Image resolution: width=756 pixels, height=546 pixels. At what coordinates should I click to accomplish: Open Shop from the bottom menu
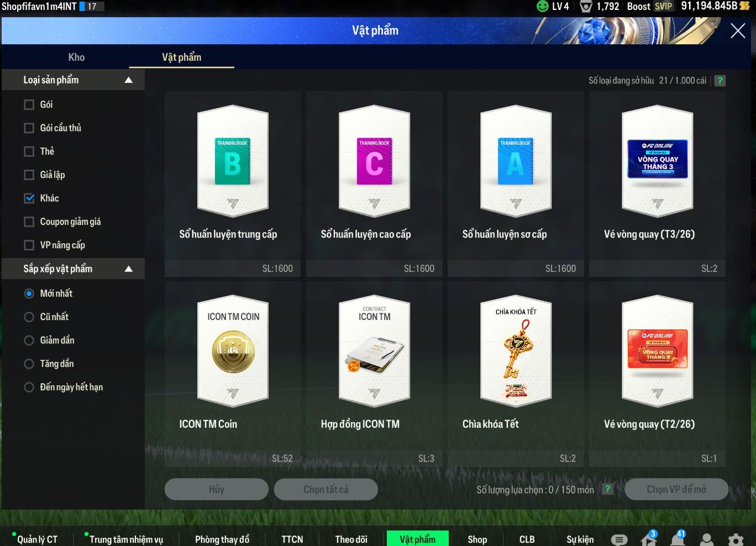click(x=477, y=539)
